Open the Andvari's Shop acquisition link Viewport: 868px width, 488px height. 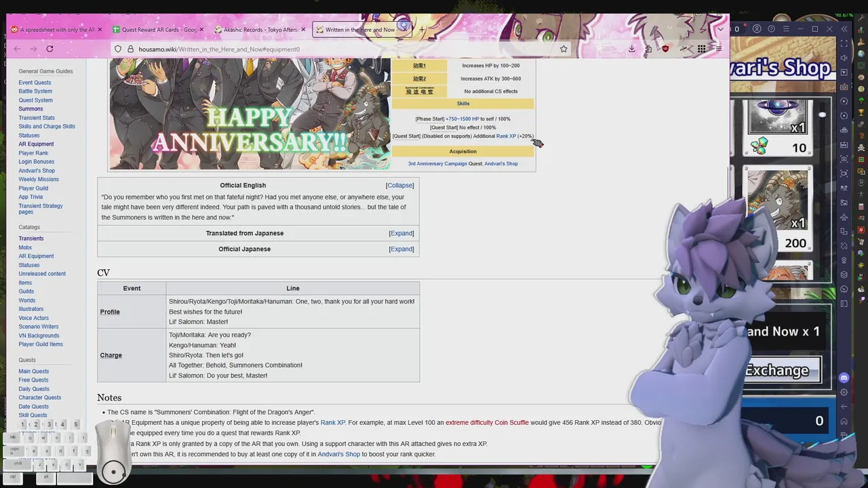(501, 164)
